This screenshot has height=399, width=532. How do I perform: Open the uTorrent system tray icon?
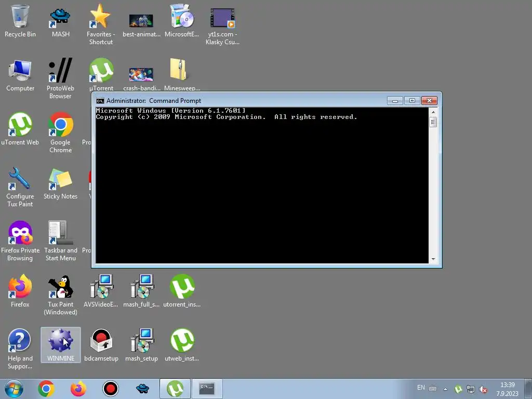click(458, 389)
